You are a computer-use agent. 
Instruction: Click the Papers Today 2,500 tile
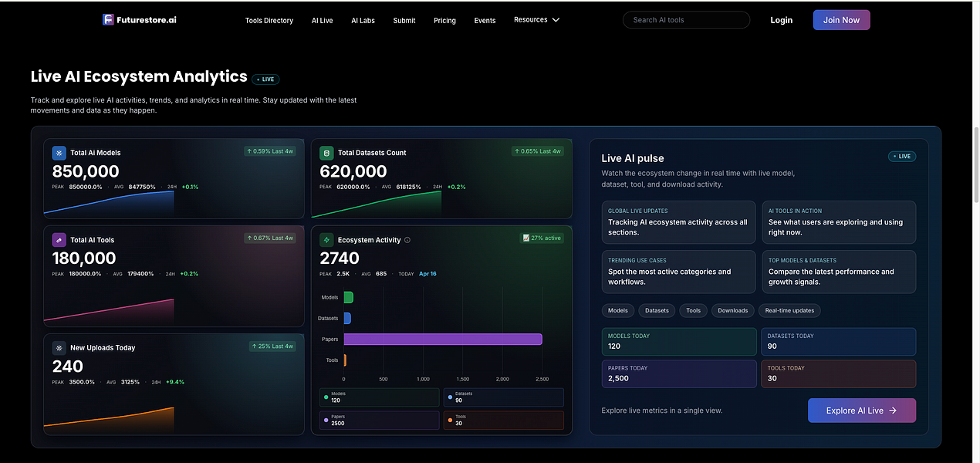(x=679, y=373)
